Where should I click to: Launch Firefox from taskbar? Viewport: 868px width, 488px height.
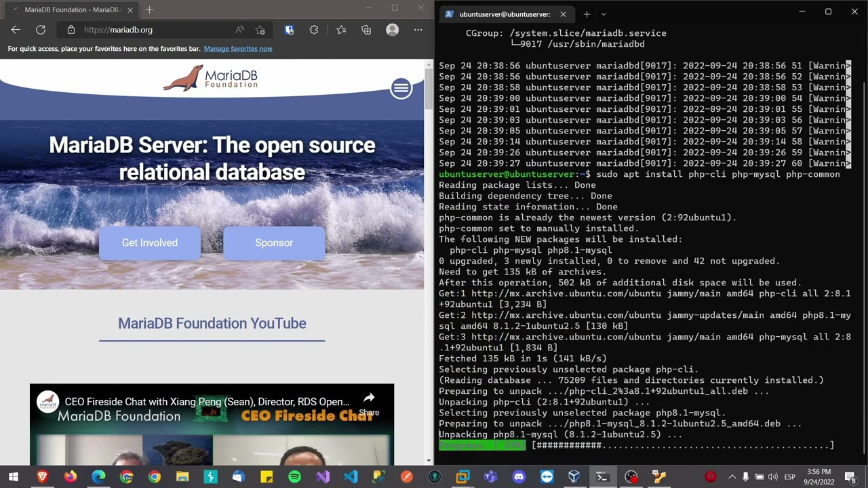coord(71,477)
